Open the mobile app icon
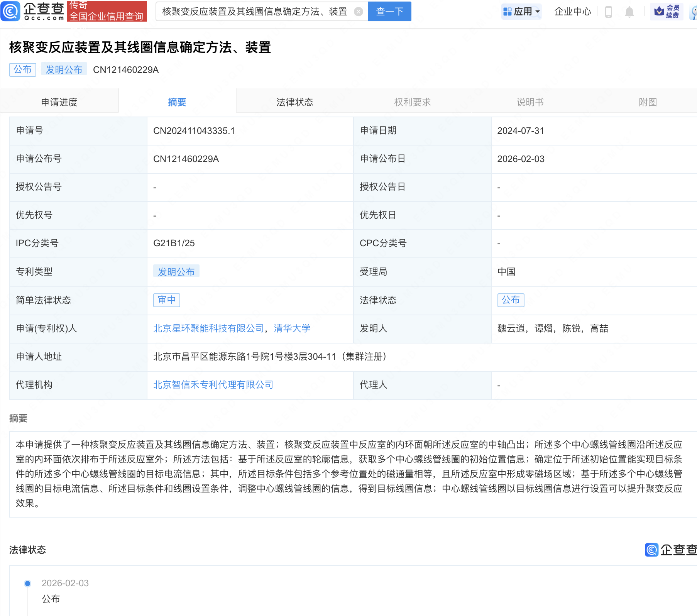Viewport: 697px width, 616px height. click(x=609, y=12)
